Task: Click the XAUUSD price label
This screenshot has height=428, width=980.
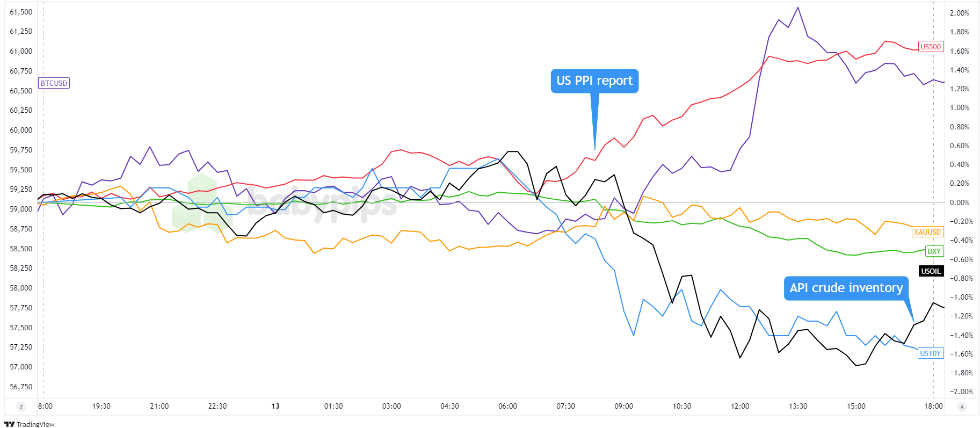Action: (x=927, y=232)
